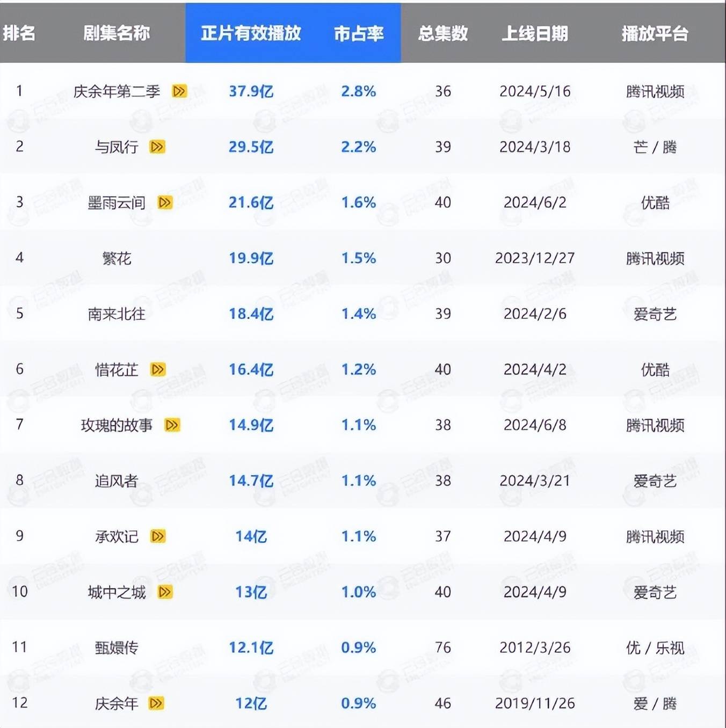
Task: Select the 市占率 column header
Action: click(x=359, y=33)
